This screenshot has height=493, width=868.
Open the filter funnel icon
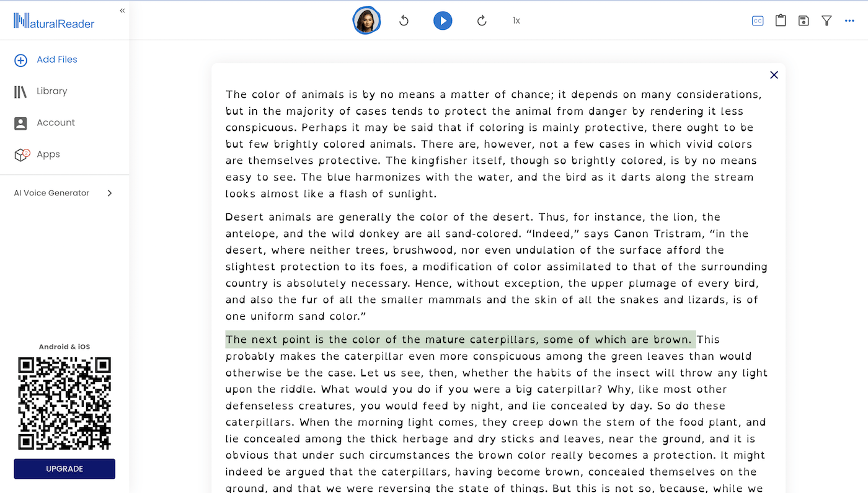click(826, 20)
